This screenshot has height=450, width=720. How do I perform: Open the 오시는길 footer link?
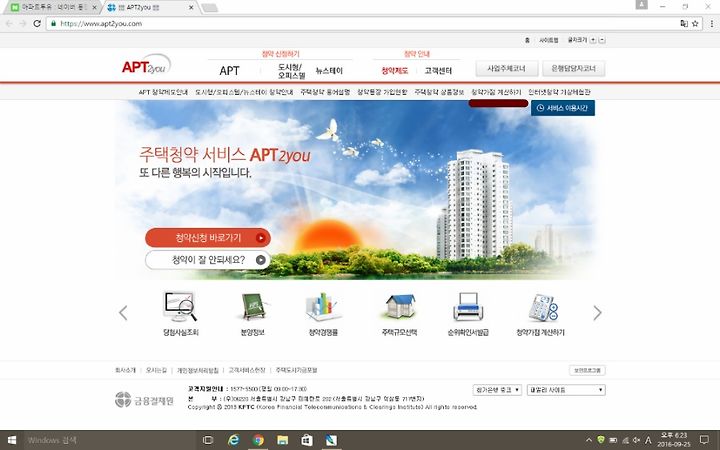tap(156, 370)
